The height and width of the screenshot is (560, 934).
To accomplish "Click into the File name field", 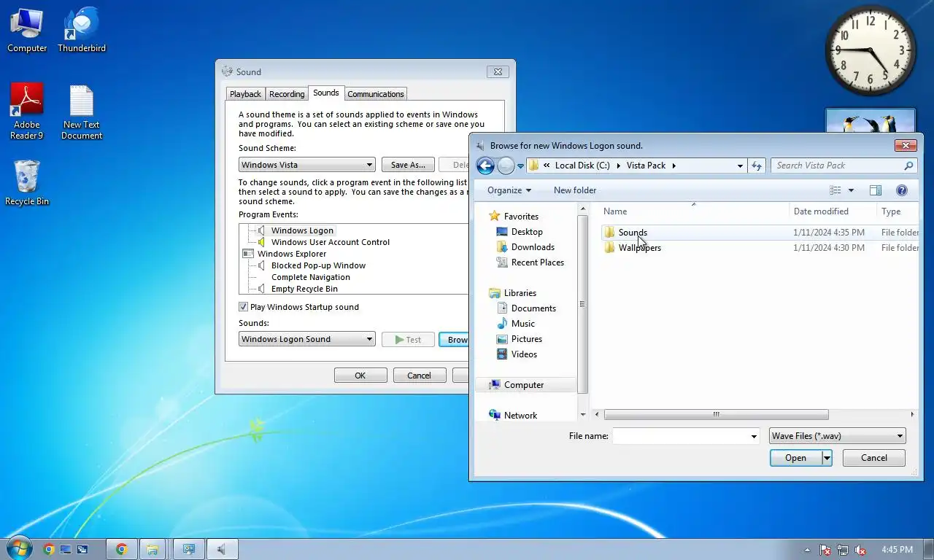I will (680, 436).
